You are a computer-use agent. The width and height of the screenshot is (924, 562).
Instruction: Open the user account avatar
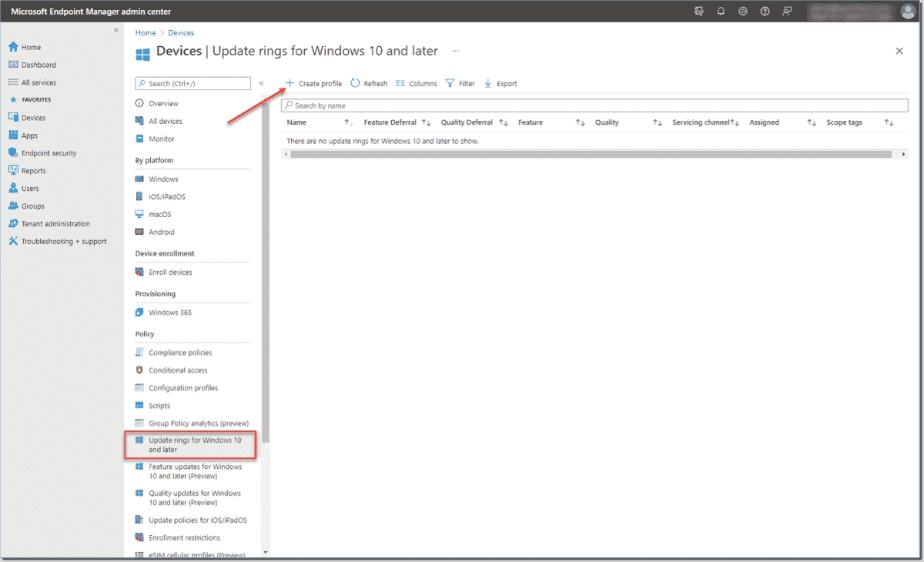point(907,12)
